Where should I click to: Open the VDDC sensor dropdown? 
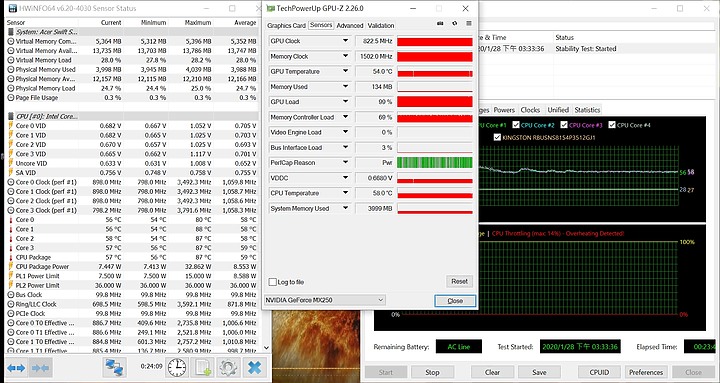coord(345,178)
